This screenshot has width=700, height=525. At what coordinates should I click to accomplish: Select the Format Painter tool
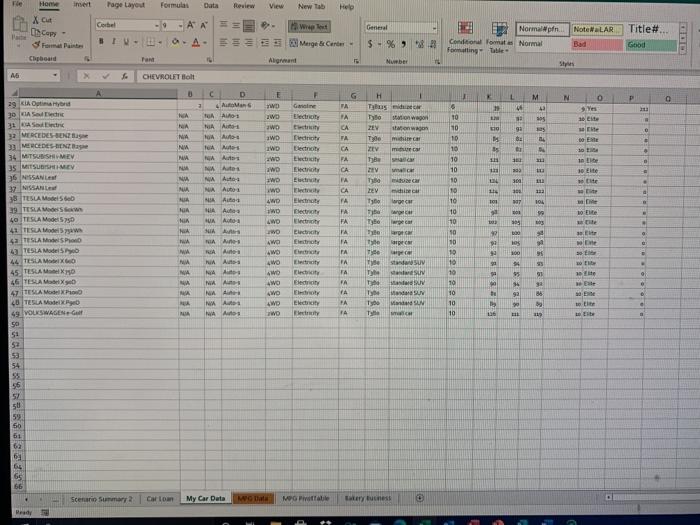click(x=58, y=46)
